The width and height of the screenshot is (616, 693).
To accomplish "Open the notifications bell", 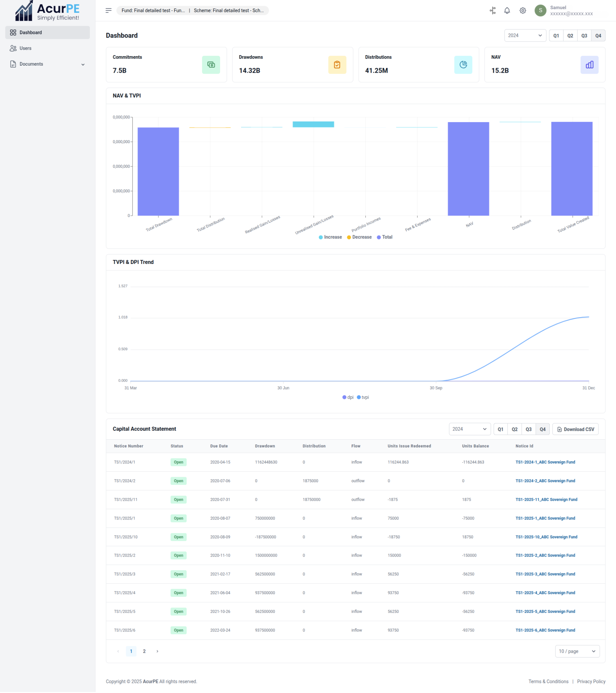I will pyautogui.click(x=506, y=10).
